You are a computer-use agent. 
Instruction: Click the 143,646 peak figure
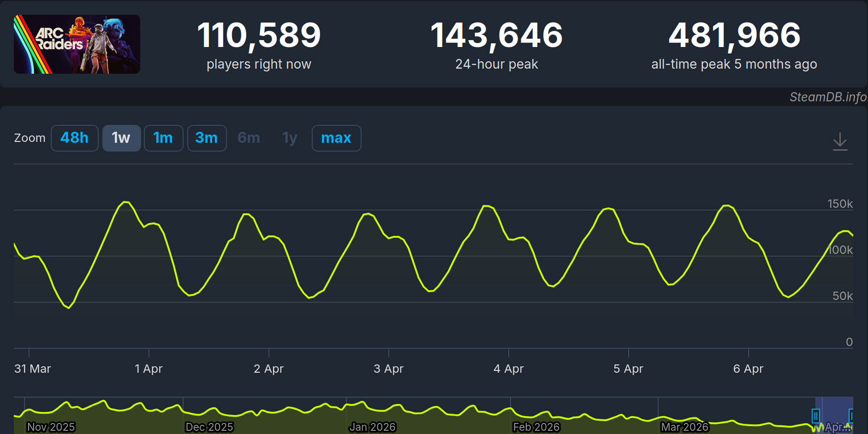(497, 35)
